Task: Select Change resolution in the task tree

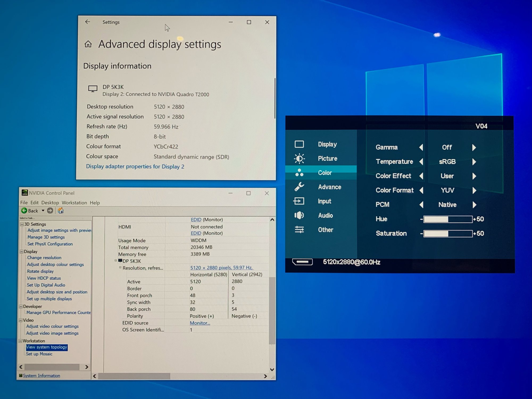Action: coord(44,257)
